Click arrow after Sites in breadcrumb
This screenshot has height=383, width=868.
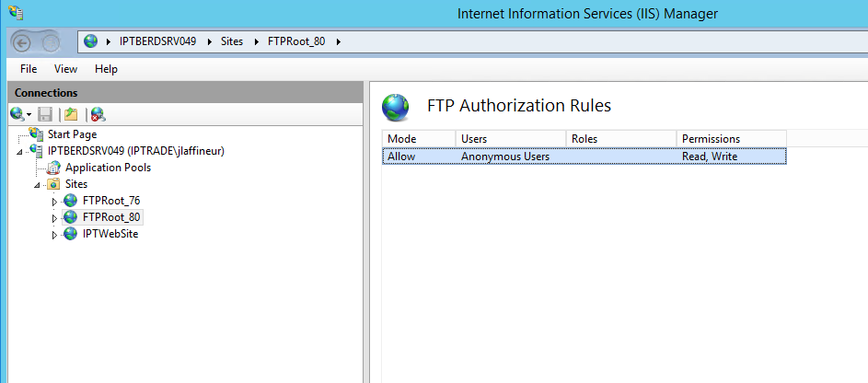[256, 41]
